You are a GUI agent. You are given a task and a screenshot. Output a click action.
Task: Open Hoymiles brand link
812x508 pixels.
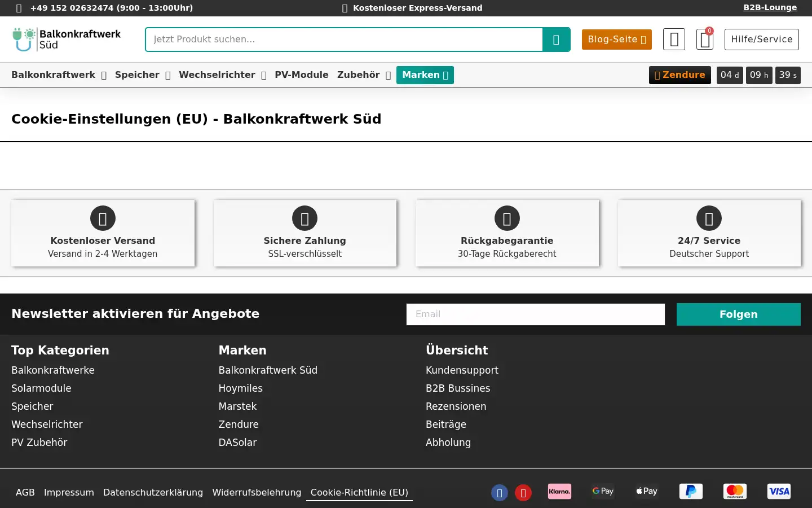point(241,388)
